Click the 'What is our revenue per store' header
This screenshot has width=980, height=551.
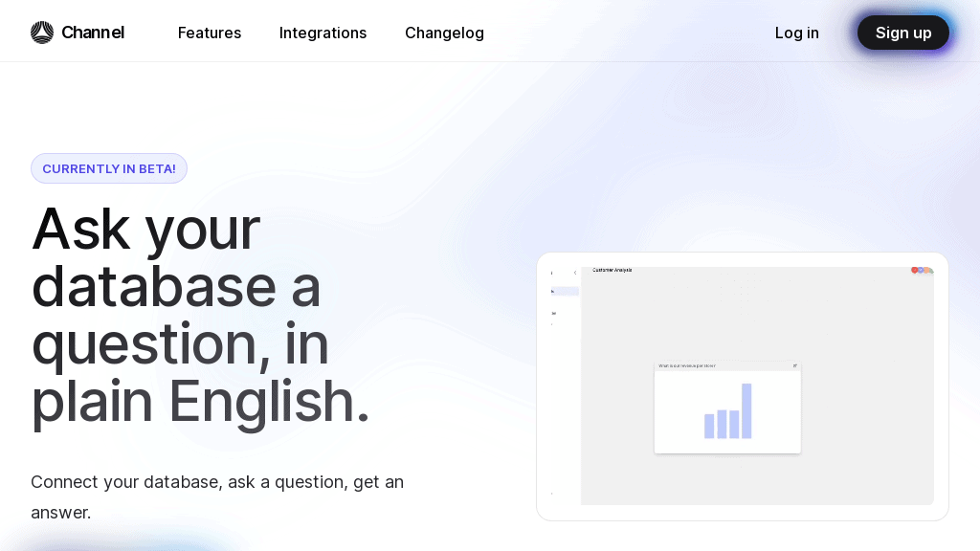tap(686, 365)
